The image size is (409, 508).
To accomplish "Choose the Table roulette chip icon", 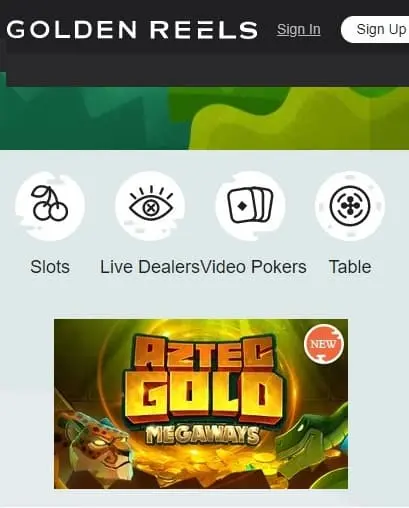I will click(x=350, y=206).
